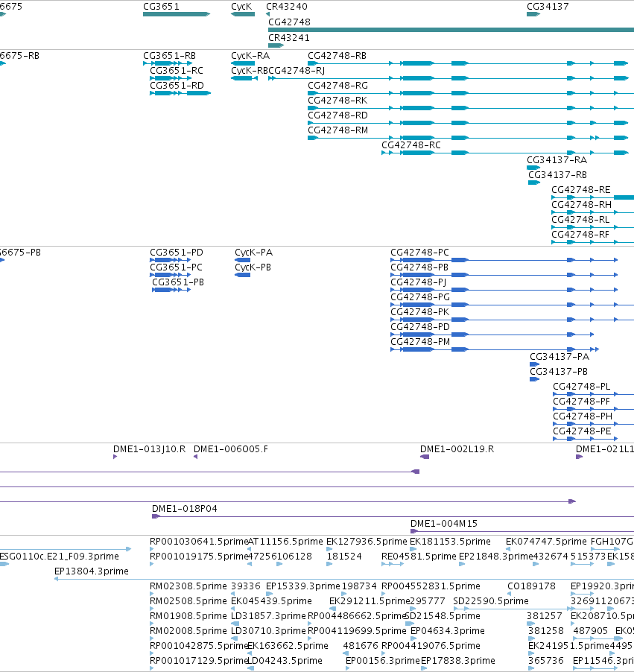The height and width of the screenshot is (672, 634).
Task: Click the CG3651-RB transcript label
Action: tap(169, 56)
